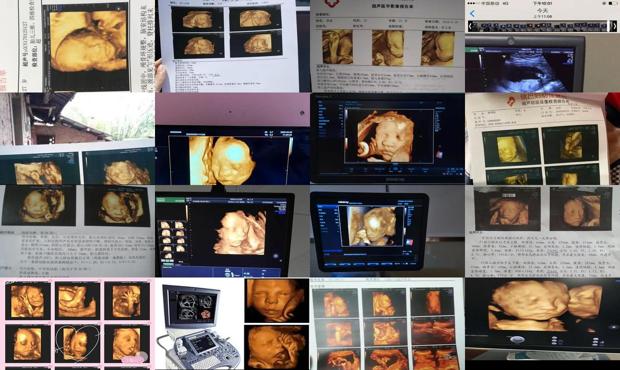The width and height of the screenshot is (620, 370).
Task: Click the small thumbnail column on ultrasound monitor
Action: [172, 240]
